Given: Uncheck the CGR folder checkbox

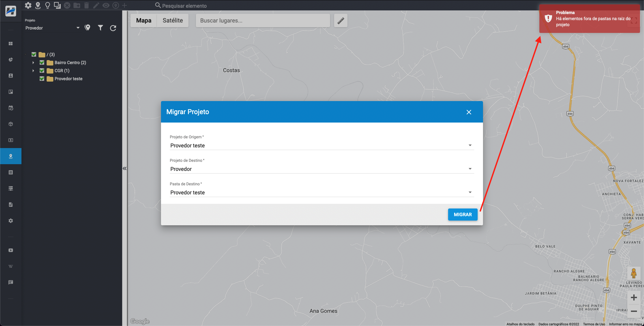Looking at the screenshot, I should click(42, 71).
